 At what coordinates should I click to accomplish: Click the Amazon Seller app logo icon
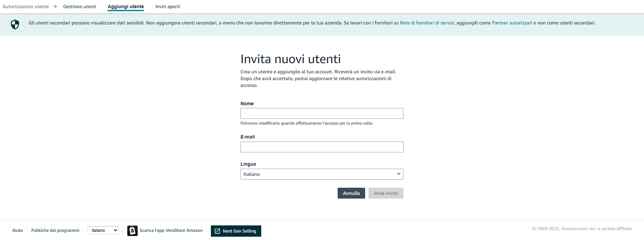(x=132, y=231)
